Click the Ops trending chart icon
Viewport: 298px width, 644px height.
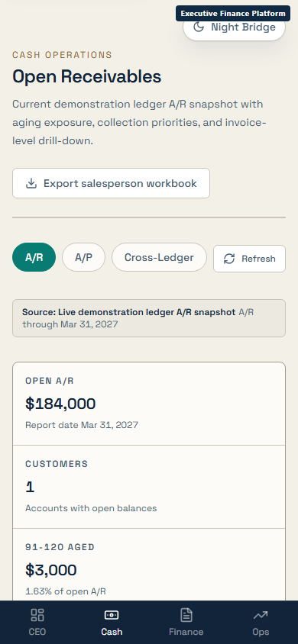[261, 615]
